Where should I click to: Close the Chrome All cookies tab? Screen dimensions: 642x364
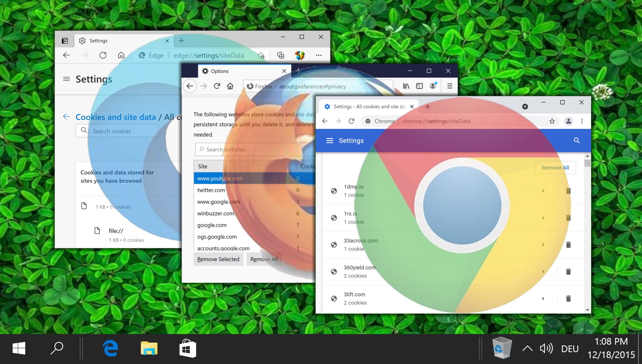pos(412,106)
